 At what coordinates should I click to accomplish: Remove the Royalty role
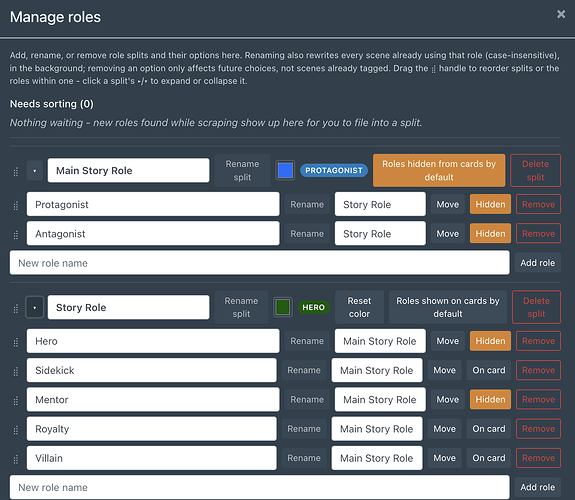coord(538,429)
